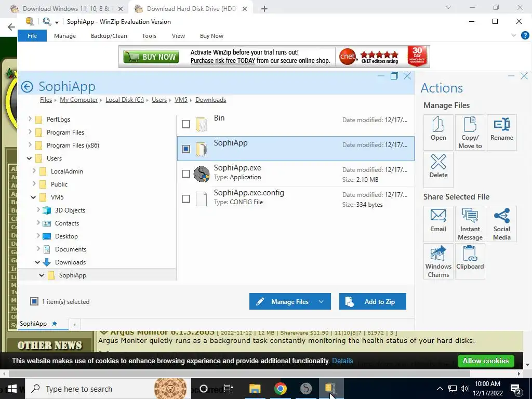Click the WinZip search magnifier icon
This screenshot has height=399, width=532.
[47, 22]
